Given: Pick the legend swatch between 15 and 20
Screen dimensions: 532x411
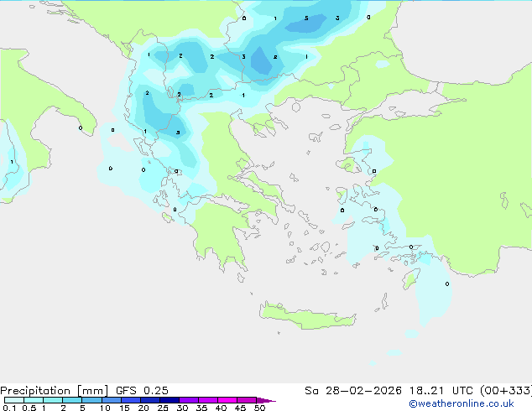Looking at the screenshot, I should (x=130, y=400).
